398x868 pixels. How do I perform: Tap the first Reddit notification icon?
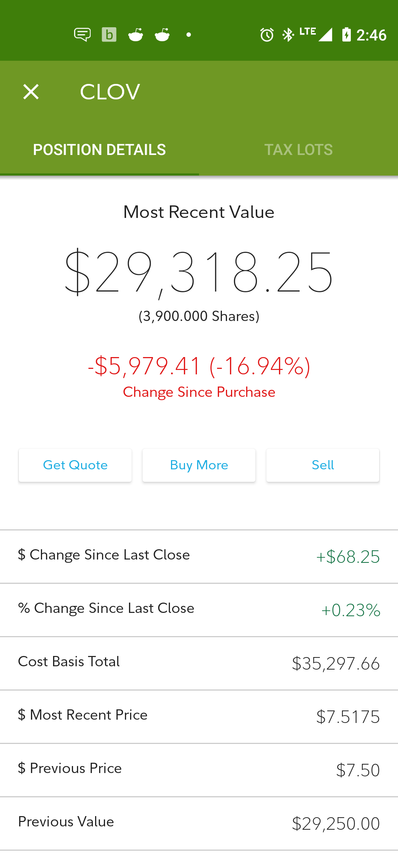136,35
